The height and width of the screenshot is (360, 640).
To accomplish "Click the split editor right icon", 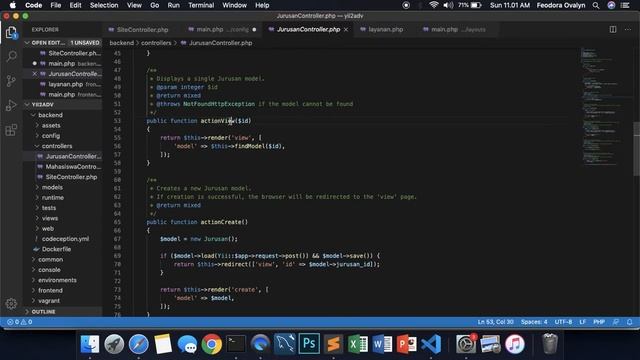I will coord(613,29).
